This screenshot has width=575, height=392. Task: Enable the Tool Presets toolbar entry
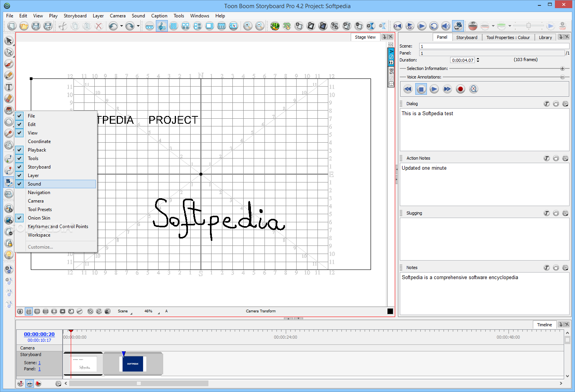[x=56, y=210]
